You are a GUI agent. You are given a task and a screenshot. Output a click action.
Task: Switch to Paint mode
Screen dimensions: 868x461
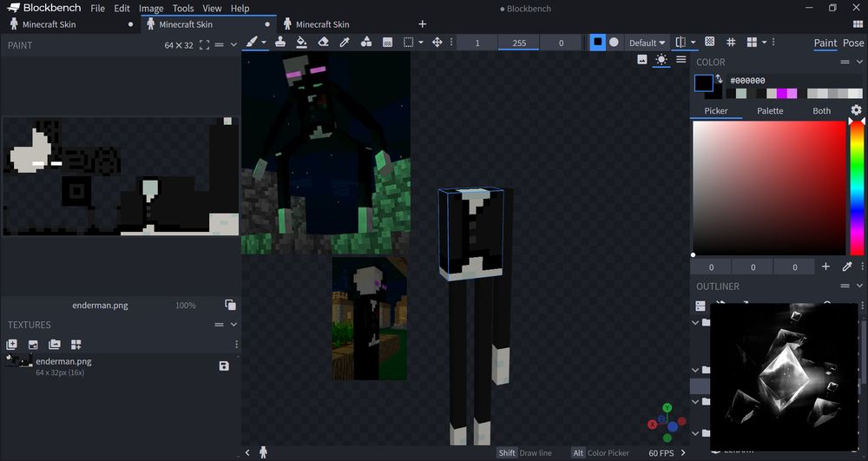pos(825,43)
